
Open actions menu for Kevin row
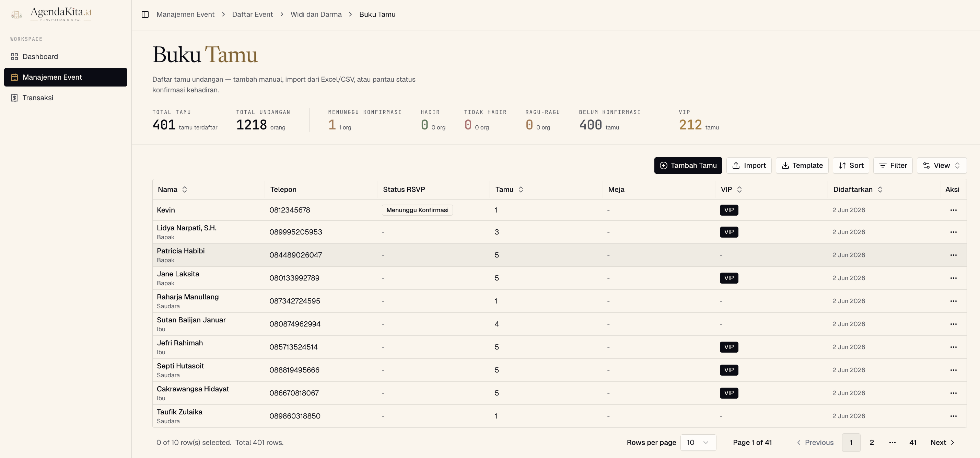(953, 210)
